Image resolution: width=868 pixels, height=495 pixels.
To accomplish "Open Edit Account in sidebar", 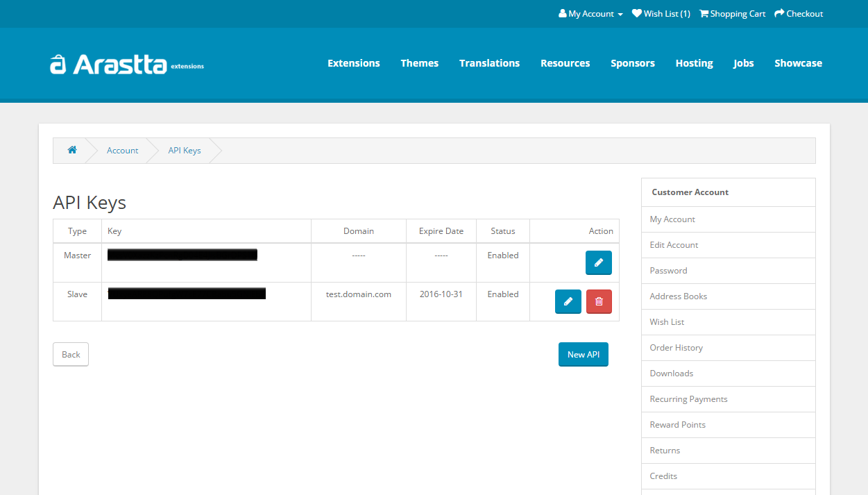I will (x=674, y=245).
